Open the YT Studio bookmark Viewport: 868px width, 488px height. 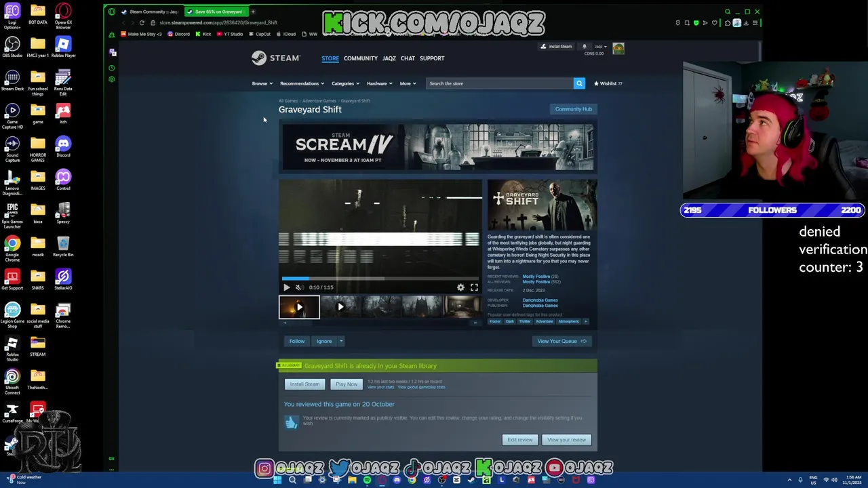tap(230, 34)
